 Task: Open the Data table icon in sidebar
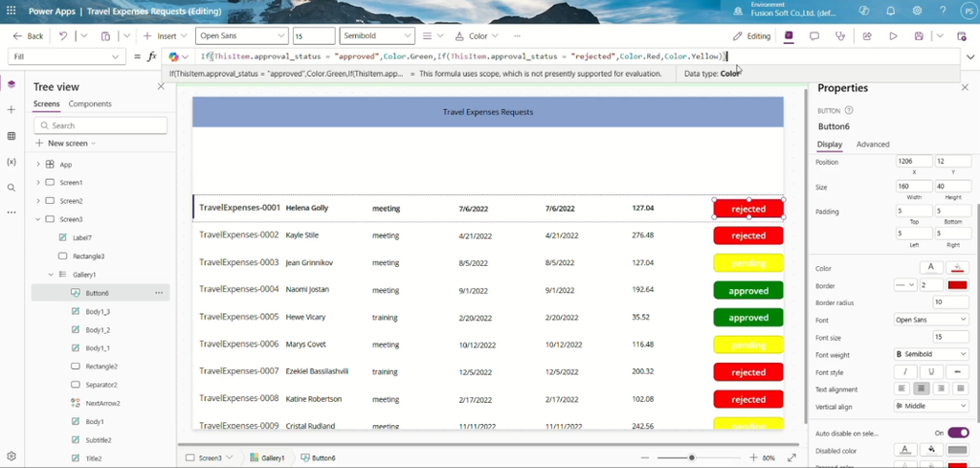11,136
